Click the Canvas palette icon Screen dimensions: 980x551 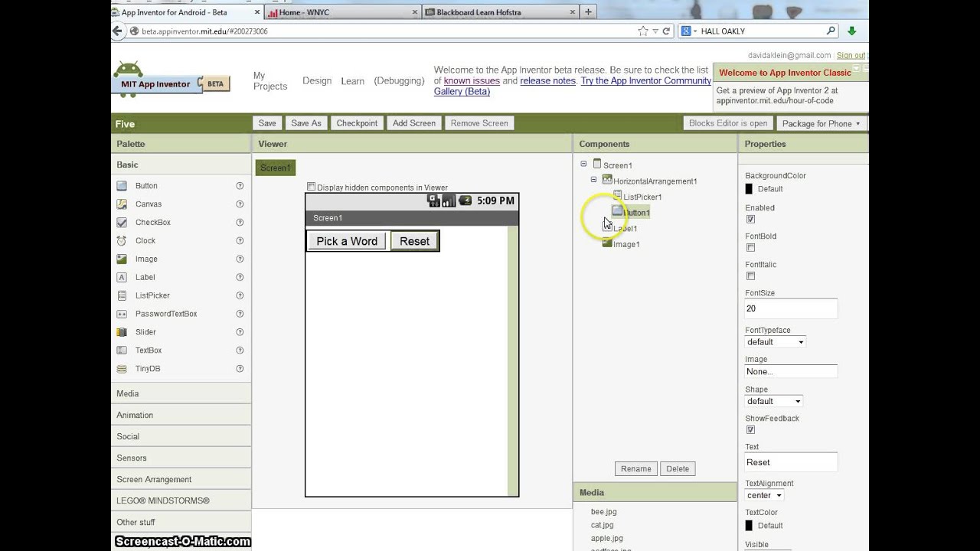(122, 204)
